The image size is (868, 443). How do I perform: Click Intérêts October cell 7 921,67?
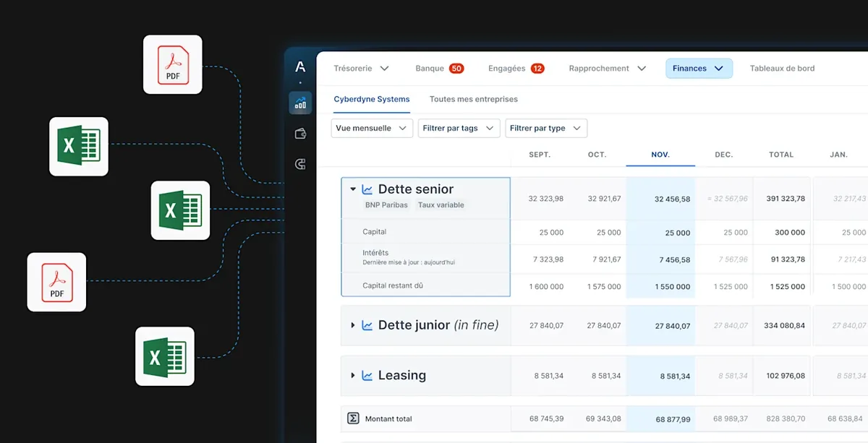pos(605,259)
